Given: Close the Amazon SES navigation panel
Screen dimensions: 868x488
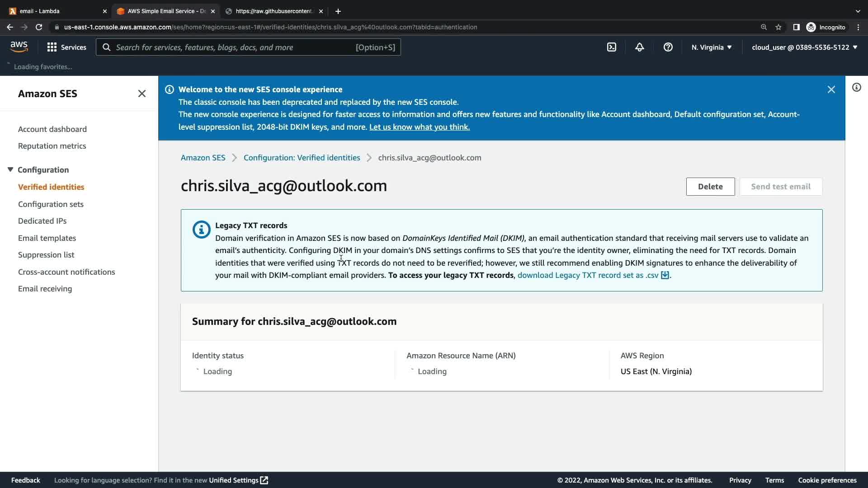Looking at the screenshot, I should 142,94.
